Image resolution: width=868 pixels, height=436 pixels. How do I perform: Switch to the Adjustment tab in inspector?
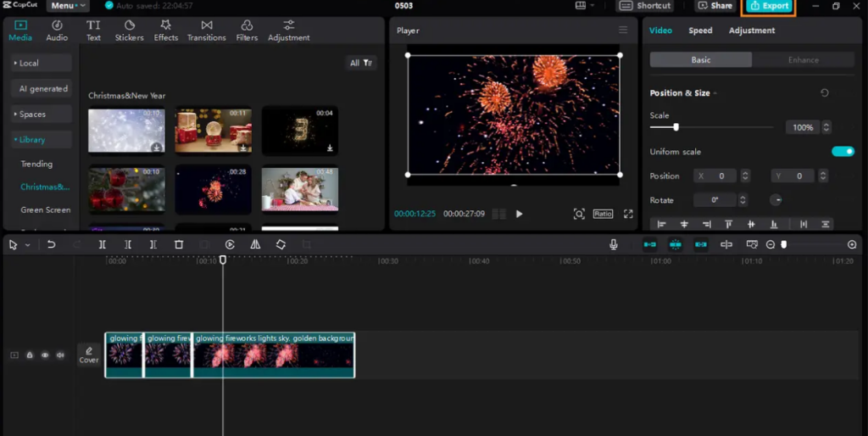(752, 31)
